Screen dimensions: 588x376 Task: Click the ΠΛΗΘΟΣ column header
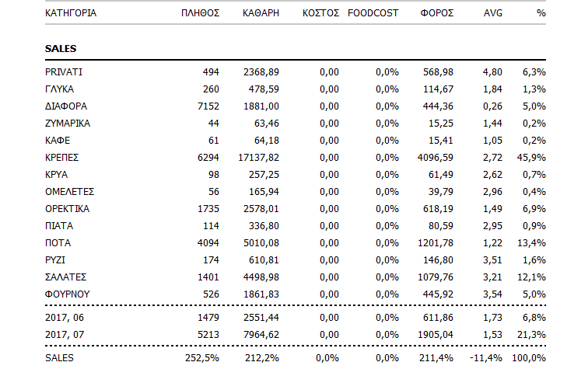click(x=201, y=14)
